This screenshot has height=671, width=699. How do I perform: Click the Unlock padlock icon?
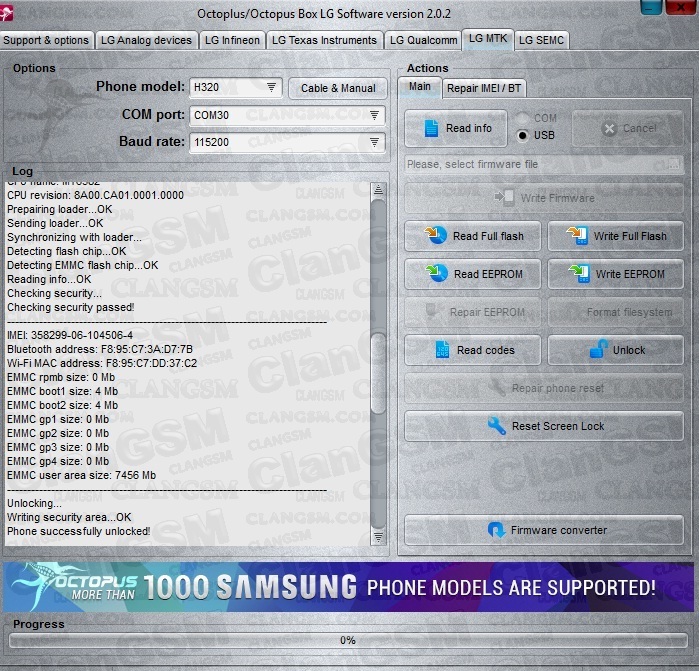coord(599,349)
